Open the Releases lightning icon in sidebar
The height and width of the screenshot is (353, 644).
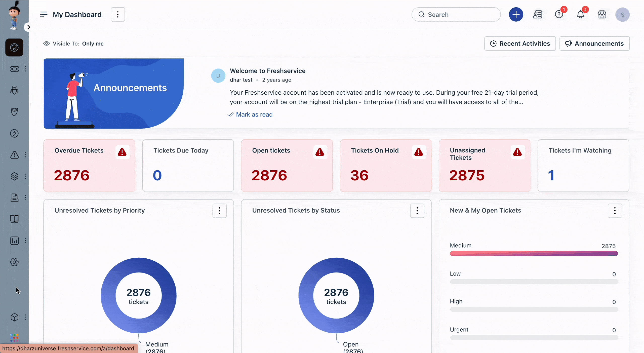pos(14,133)
